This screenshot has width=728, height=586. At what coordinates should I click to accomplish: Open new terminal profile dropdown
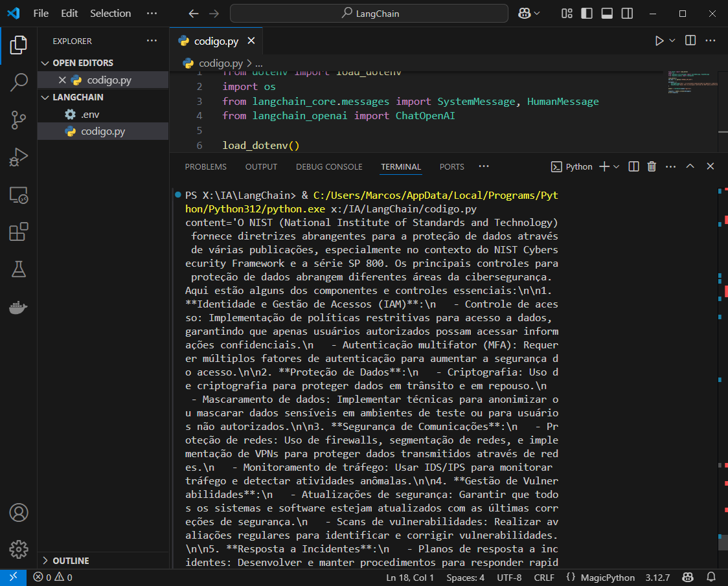[x=617, y=166]
